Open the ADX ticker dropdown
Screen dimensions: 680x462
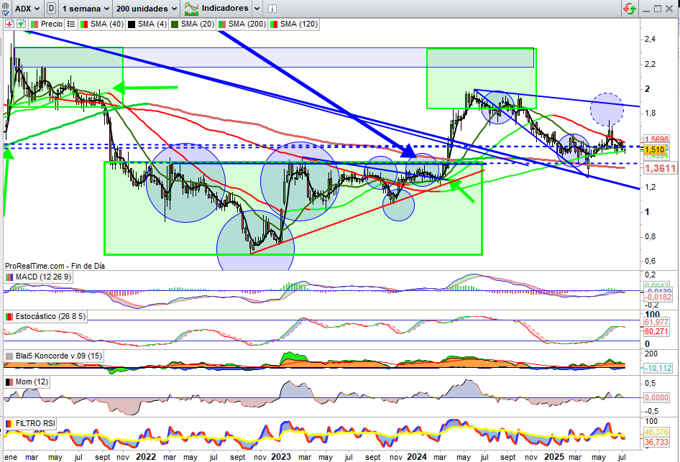click(27, 8)
